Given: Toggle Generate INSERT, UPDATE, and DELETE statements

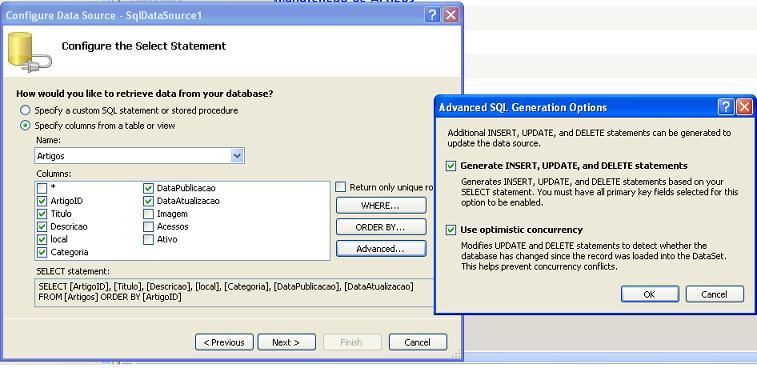Looking at the screenshot, I should coord(451,166).
